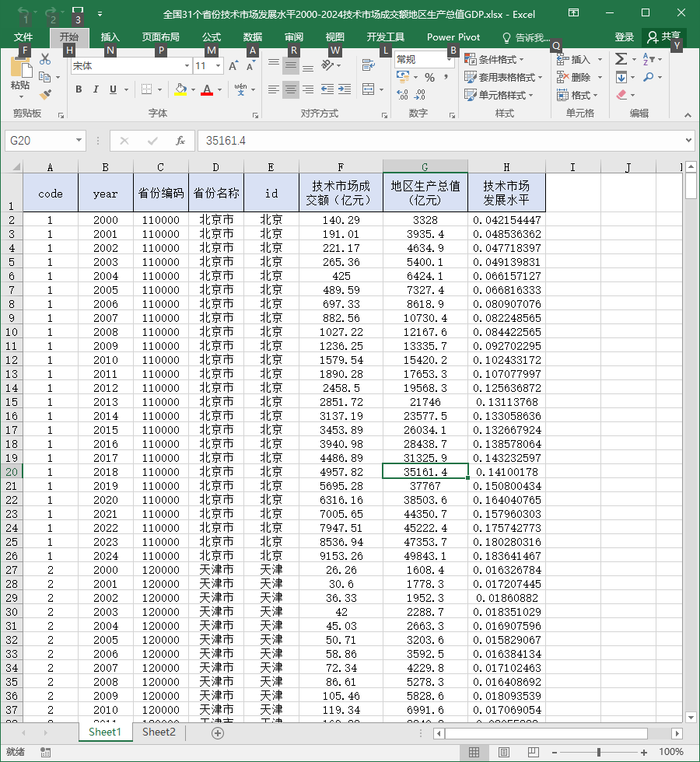Click the Increase Decimal icon
Screen dimensions: 700x762
point(403,94)
